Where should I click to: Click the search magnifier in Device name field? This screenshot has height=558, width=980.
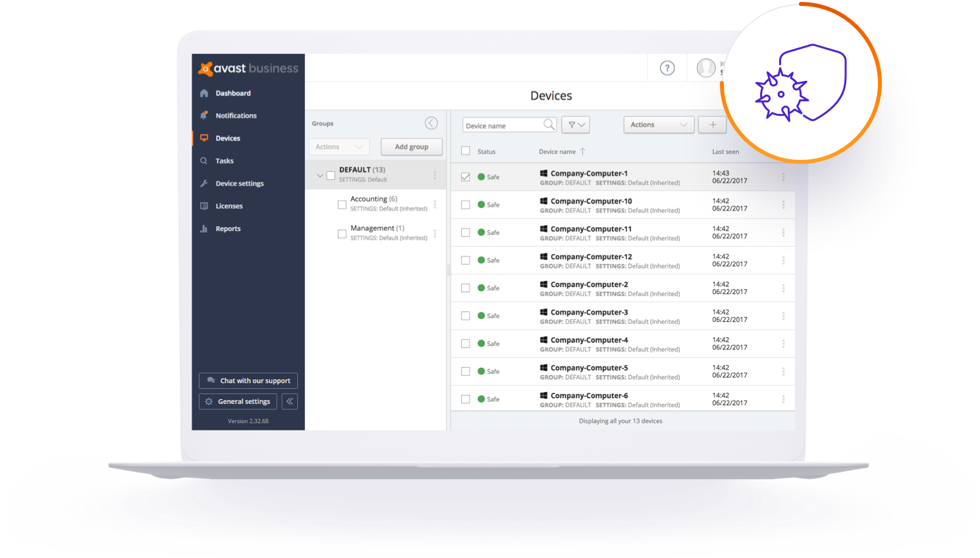pyautogui.click(x=549, y=124)
